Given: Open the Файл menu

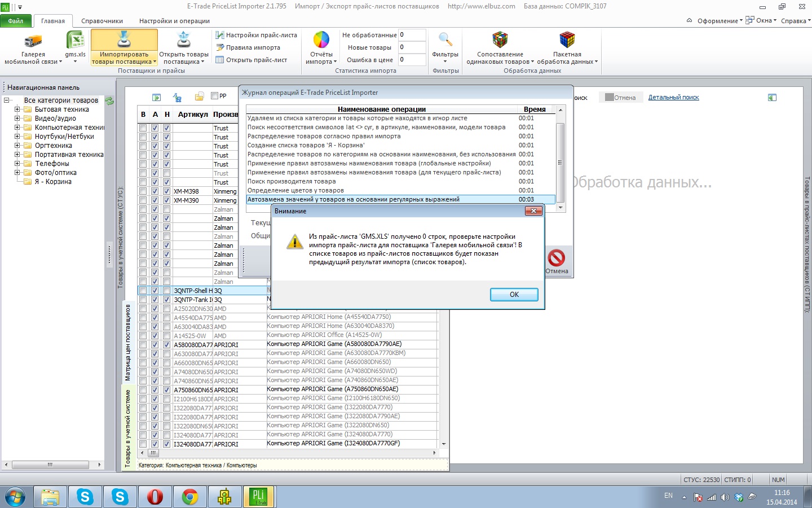Looking at the screenshot, I should point(16,21).
